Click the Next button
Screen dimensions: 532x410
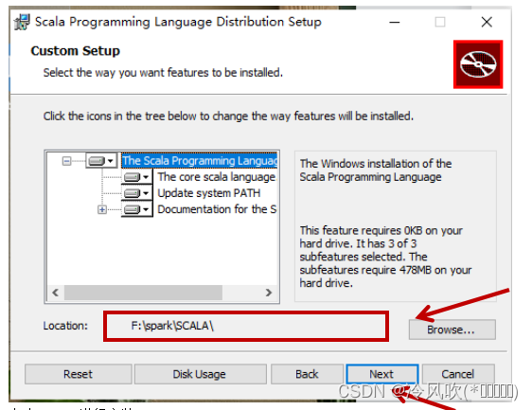382,374
